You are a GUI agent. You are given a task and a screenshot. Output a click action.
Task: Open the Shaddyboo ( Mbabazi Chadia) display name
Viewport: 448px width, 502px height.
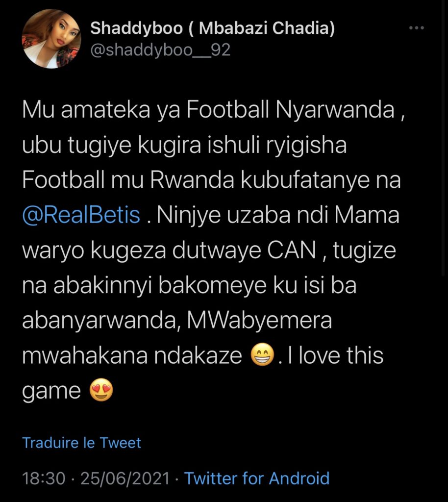pos(213,29)
